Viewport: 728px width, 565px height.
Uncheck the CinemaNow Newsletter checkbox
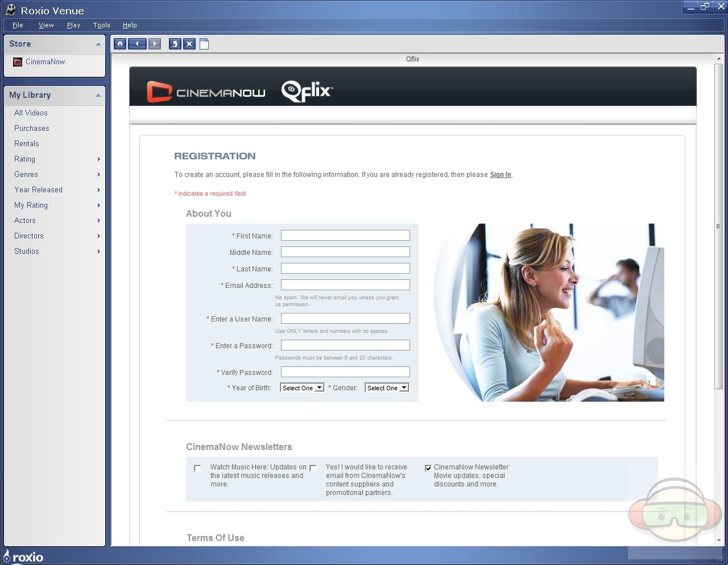428,468
